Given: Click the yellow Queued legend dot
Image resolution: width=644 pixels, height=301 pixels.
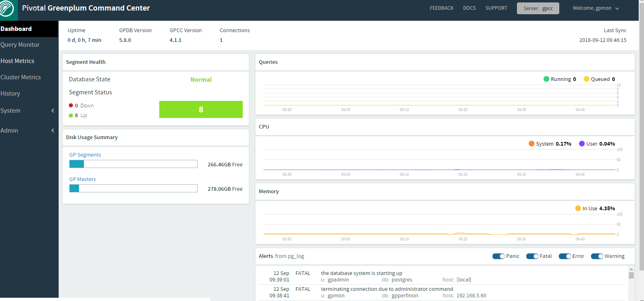Looking at the screenshot, I should [x=587, y=79].
